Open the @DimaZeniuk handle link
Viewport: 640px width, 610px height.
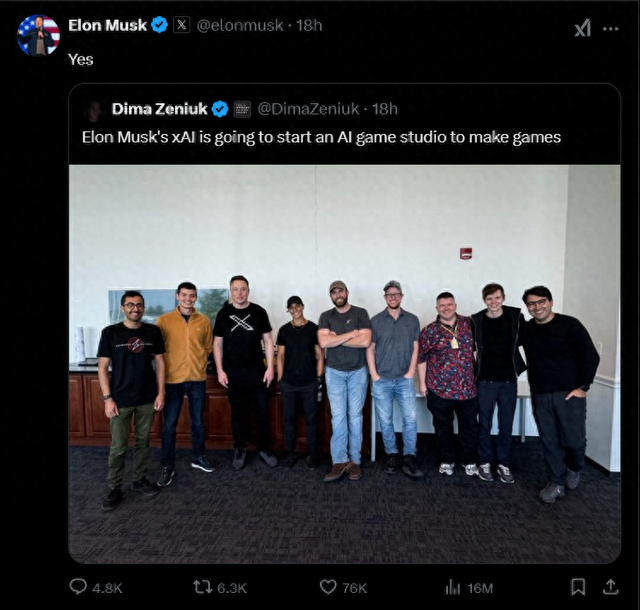tap(308, 109)
